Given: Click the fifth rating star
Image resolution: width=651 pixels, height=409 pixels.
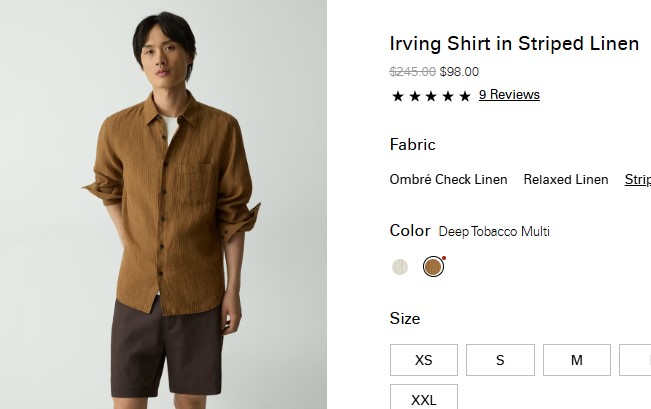Looking at the screenshot, I should click(x=465, y=96).
